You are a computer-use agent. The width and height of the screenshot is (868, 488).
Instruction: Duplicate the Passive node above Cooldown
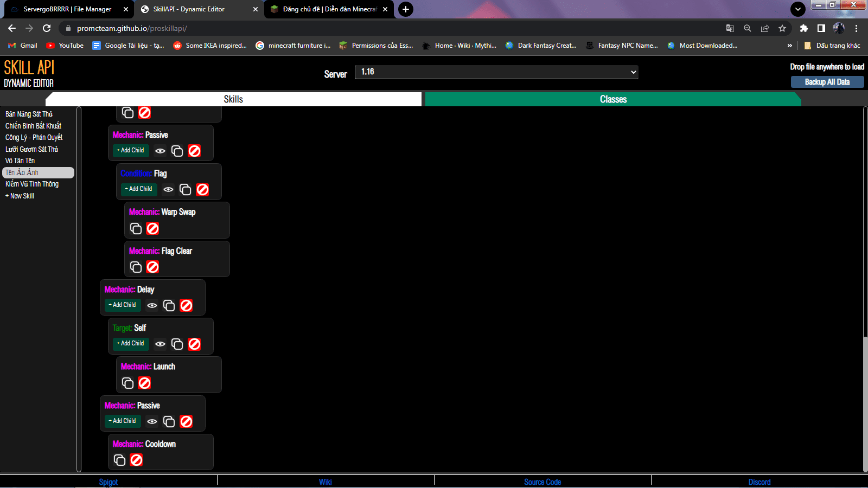(x=169, y=421)
